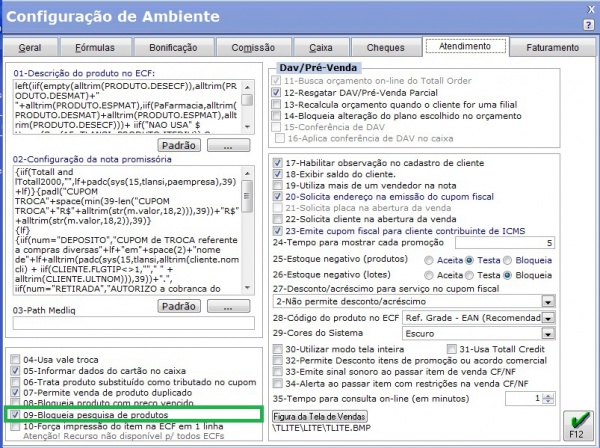Click the ellipsis button for nota promissória

click(x=228, y=306)
